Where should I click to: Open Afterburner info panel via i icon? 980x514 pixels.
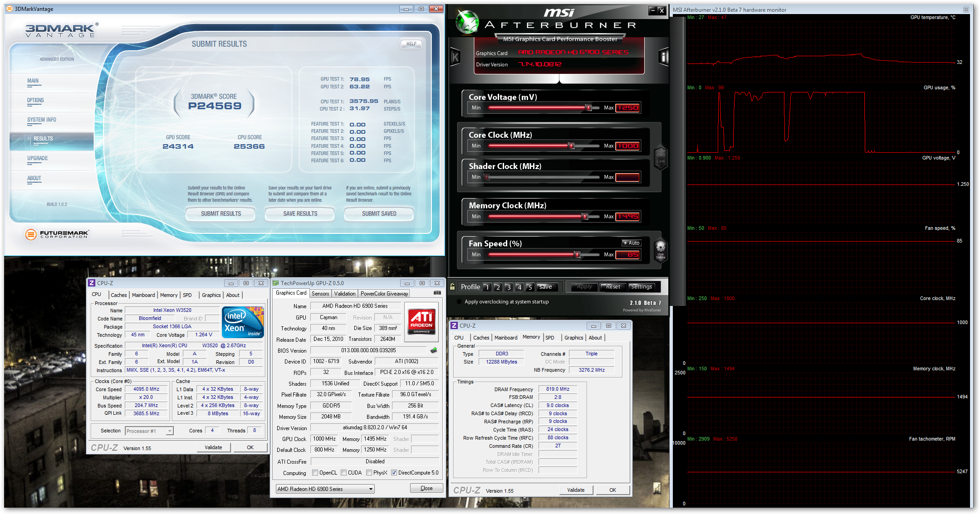[663, 57]
